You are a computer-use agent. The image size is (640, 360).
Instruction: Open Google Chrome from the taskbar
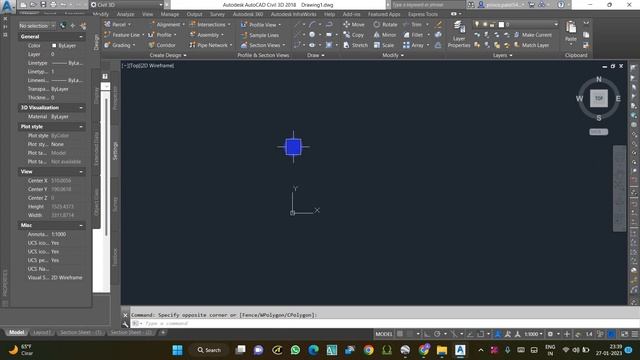point(369,350)
